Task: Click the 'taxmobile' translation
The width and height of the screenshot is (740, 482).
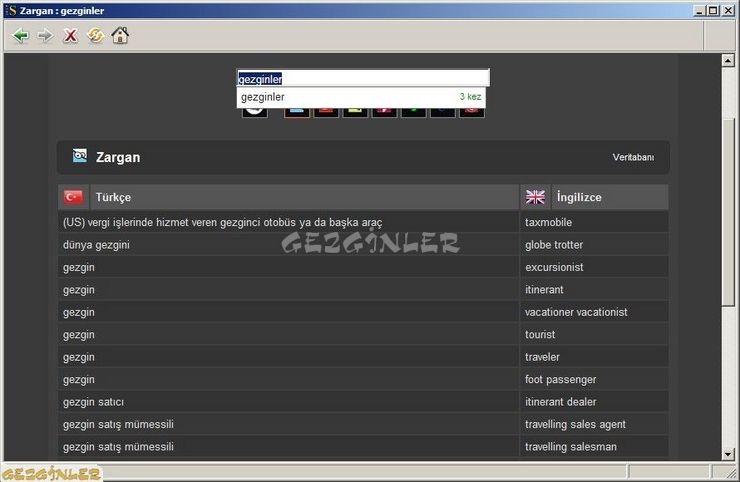Action: [x=548, y=222]
